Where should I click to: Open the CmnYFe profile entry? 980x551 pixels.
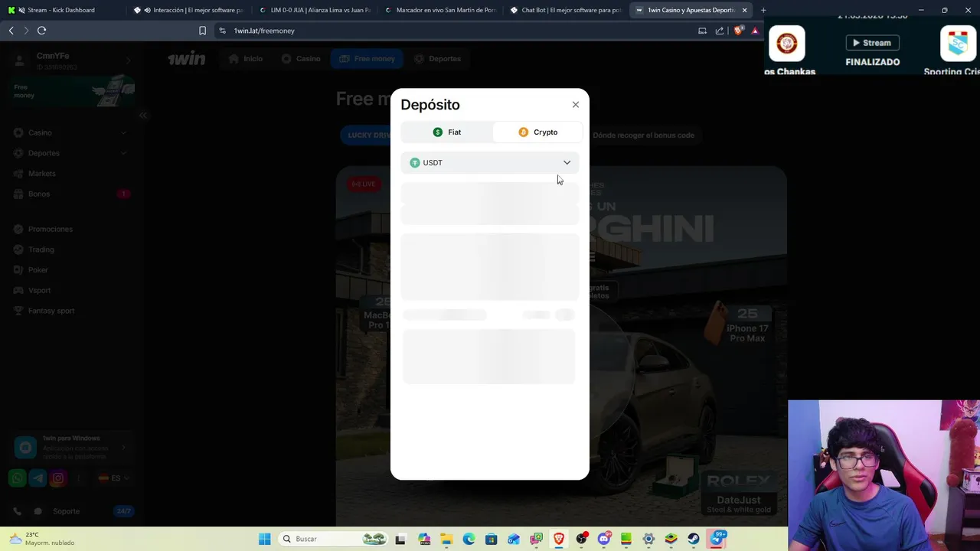(x=73, y=60)
